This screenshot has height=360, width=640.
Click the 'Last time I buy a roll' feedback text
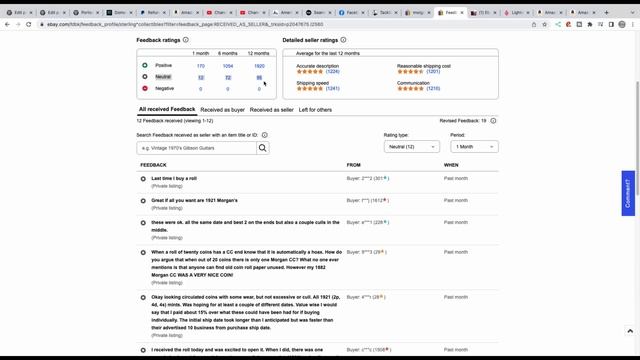pyautogui.click(x=174, y=178)
